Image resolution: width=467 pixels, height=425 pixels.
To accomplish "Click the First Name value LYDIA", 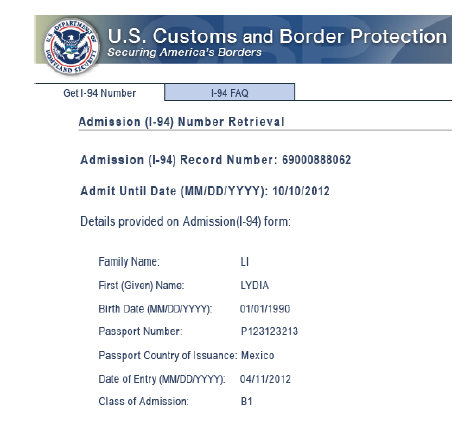I will click(255, 285).
